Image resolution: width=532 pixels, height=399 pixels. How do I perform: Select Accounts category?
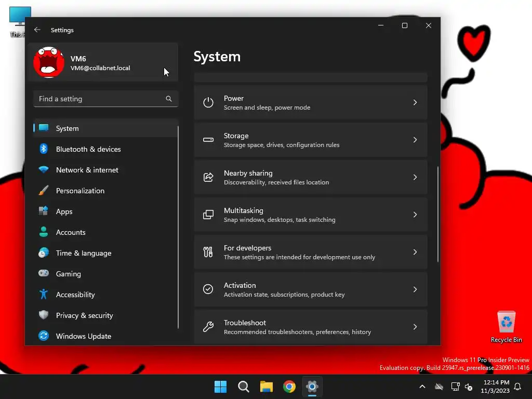pyautogui.click(x=105, y=232)
